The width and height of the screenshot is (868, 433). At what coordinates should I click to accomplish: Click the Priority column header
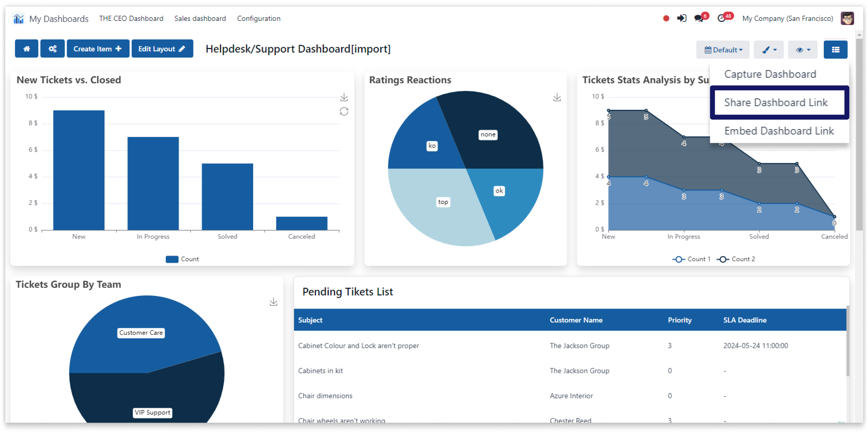pos(680,320)
